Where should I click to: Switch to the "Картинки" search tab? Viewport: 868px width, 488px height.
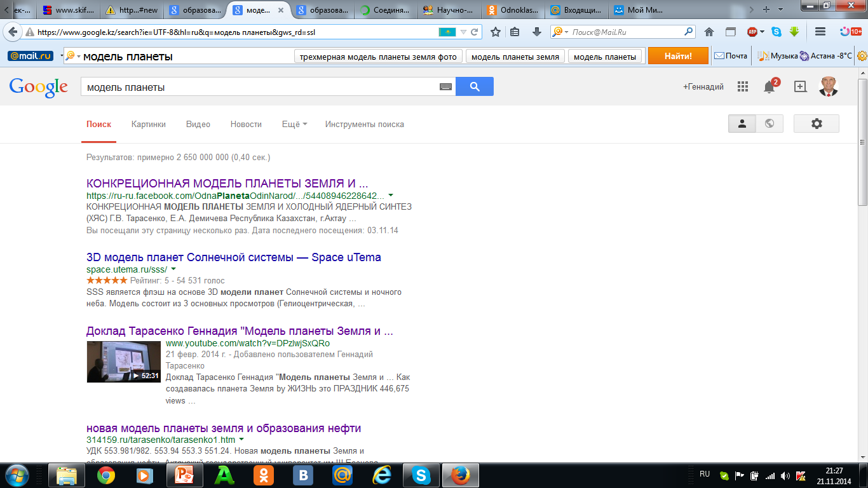point(148,125)
